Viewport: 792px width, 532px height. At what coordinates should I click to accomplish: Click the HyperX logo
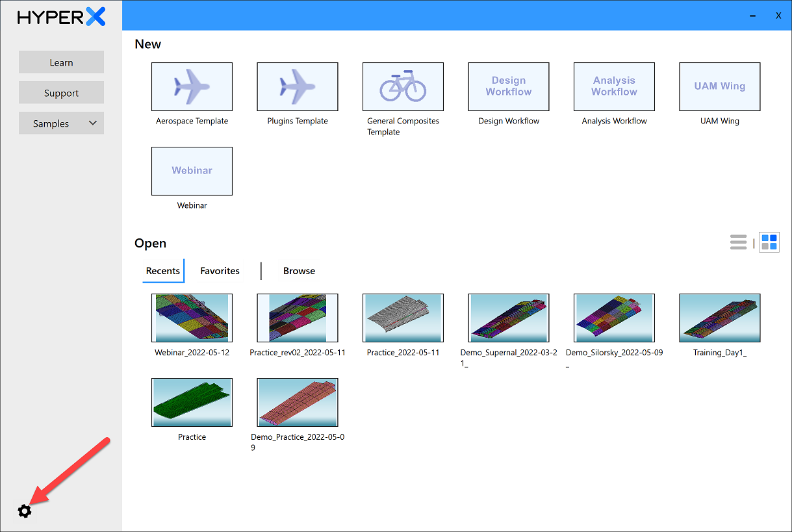[x=61, y=17]
